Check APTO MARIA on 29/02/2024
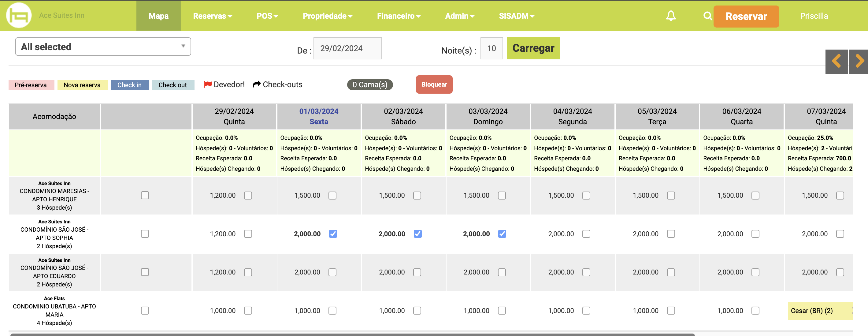Image resolution: width=868 pixels, height=336 pixels. [x=248, y=310]
